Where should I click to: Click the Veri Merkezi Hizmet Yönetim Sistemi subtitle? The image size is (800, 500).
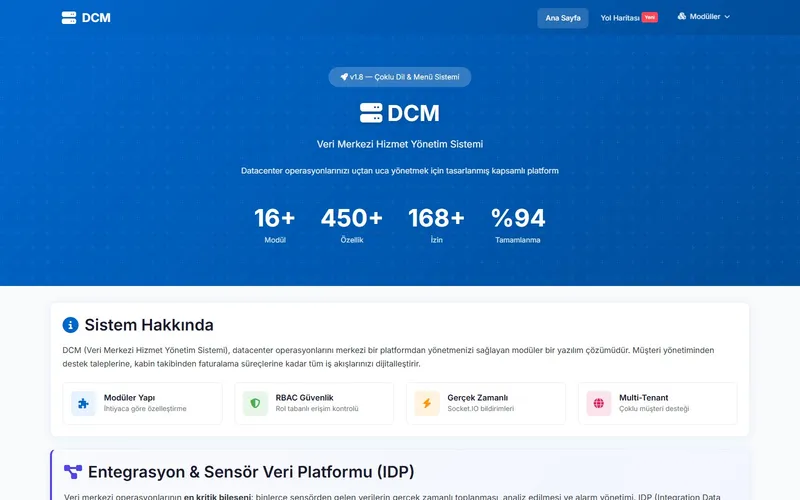[x=399, y=144]
